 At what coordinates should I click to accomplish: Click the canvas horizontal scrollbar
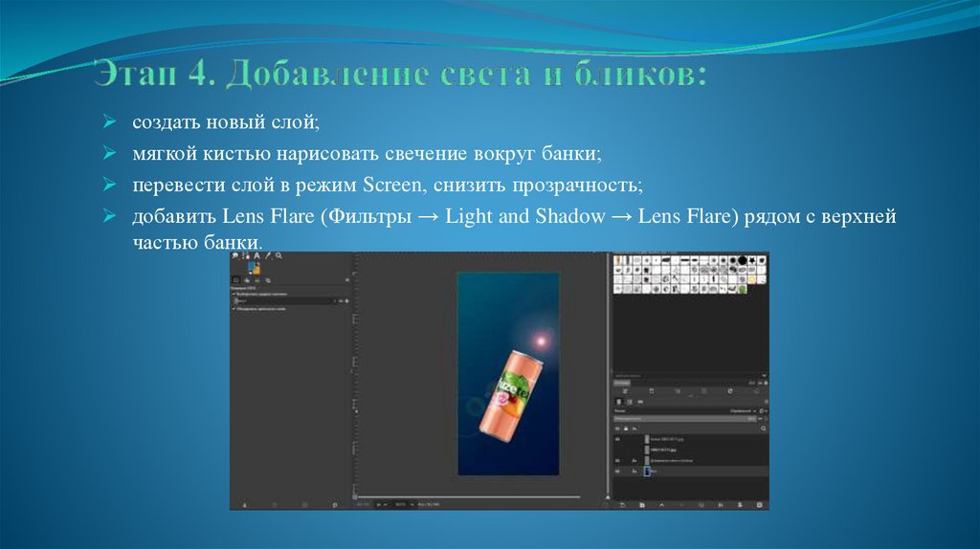(469, 497)
